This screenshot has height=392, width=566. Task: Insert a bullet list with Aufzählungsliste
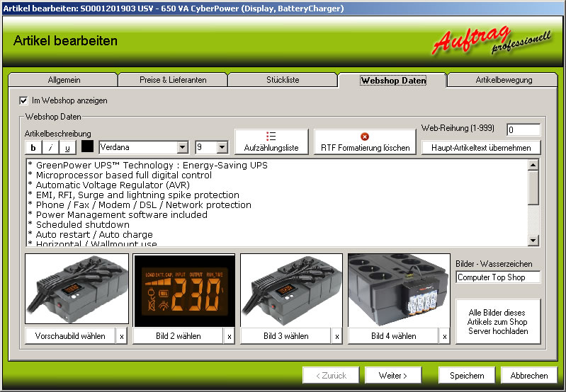click(271, 142)
